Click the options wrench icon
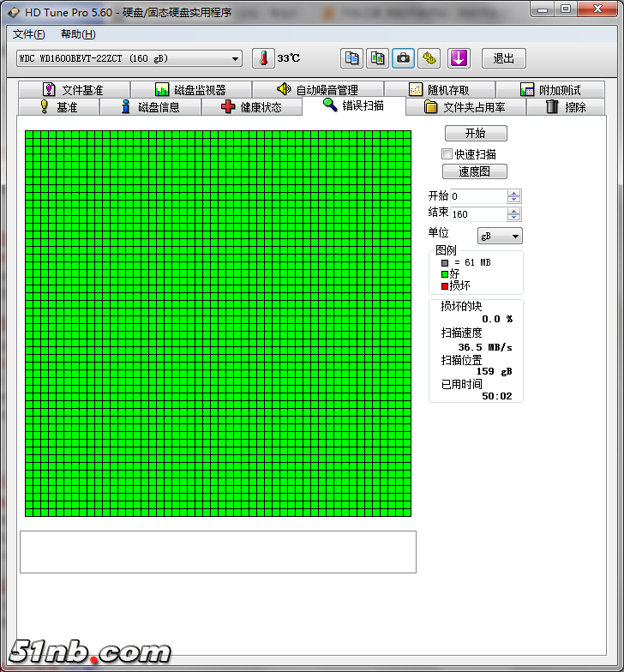This screenshot has width=624, height=672. pos(429,58)
